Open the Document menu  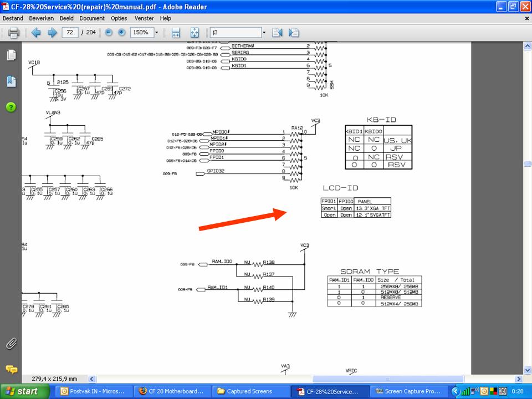[x=92, y=18]
